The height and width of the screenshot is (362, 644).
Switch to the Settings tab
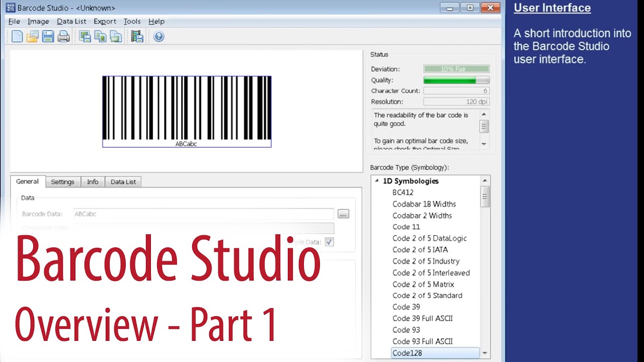click(62, 182)
